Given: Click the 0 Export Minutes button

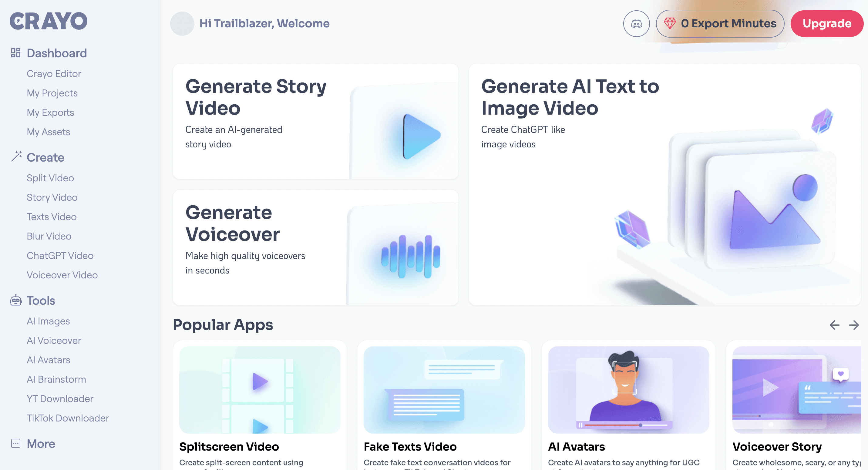Looking at the screenshot, I should [719, 24].
